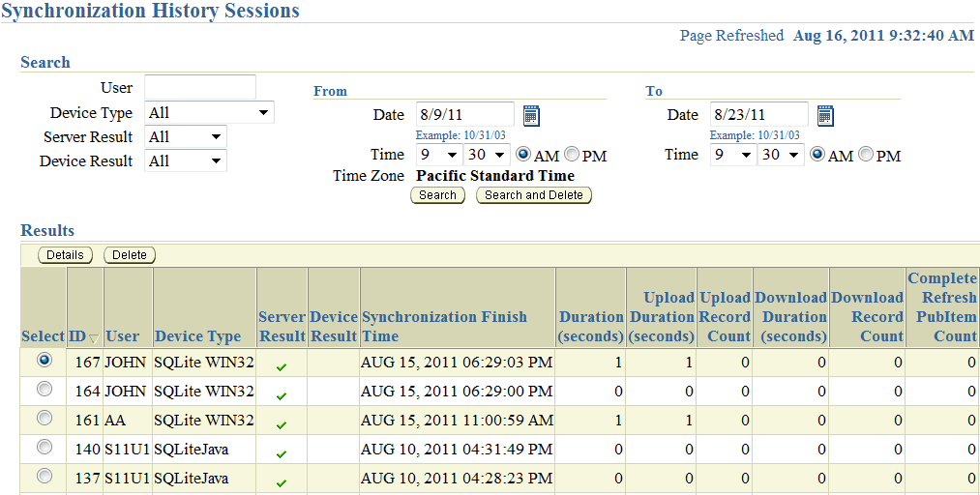980x495 pixels.
Task: Sort by Synchronization Finish Time header
Action: coord(444,327)
